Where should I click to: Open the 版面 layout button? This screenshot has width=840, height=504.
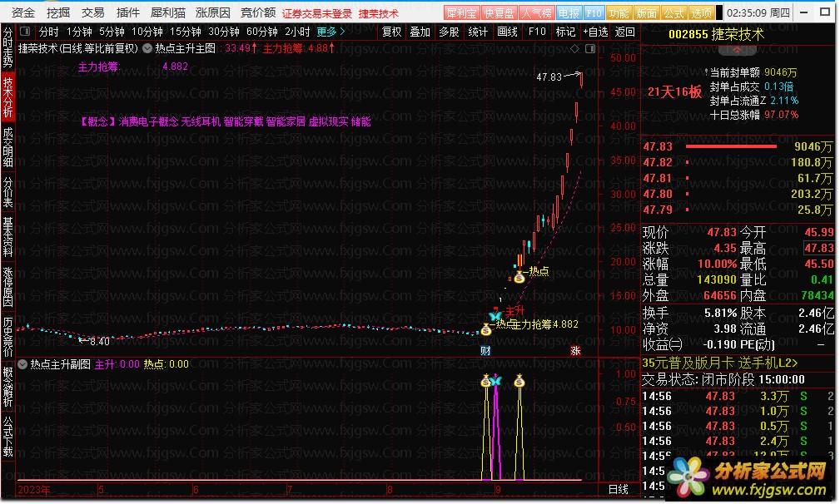coord(646,12)
